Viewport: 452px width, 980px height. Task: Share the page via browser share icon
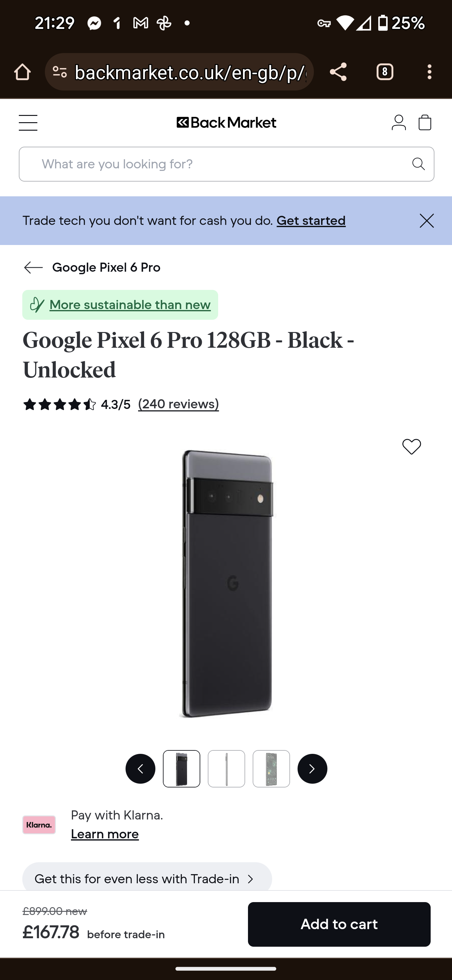pyautogui.click(x=338, y=72)
